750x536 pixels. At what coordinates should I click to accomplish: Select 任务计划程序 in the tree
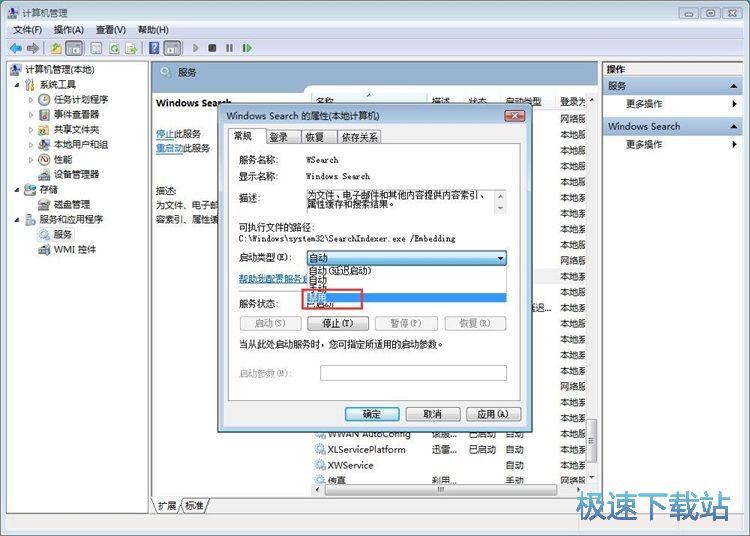pyautogui.click(x=80, y=99)
